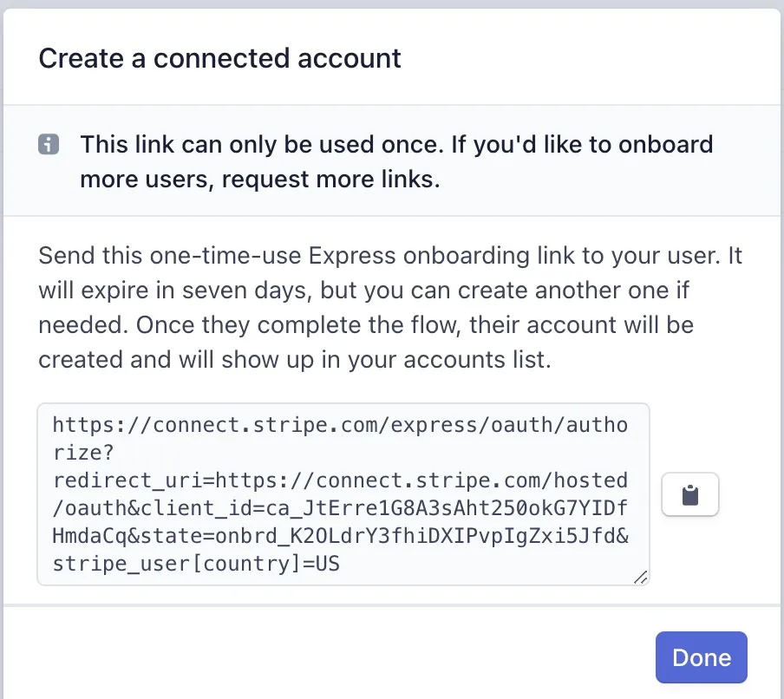Place cursor on the 'client_id=ca_JtErre' line
Screen dimensions: 784x699
(340, 508)
